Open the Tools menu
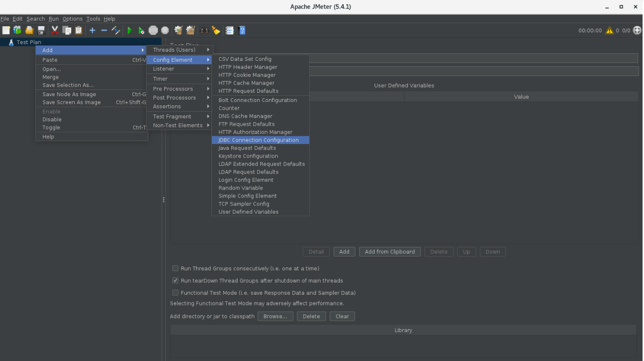 tap(93, 19)
